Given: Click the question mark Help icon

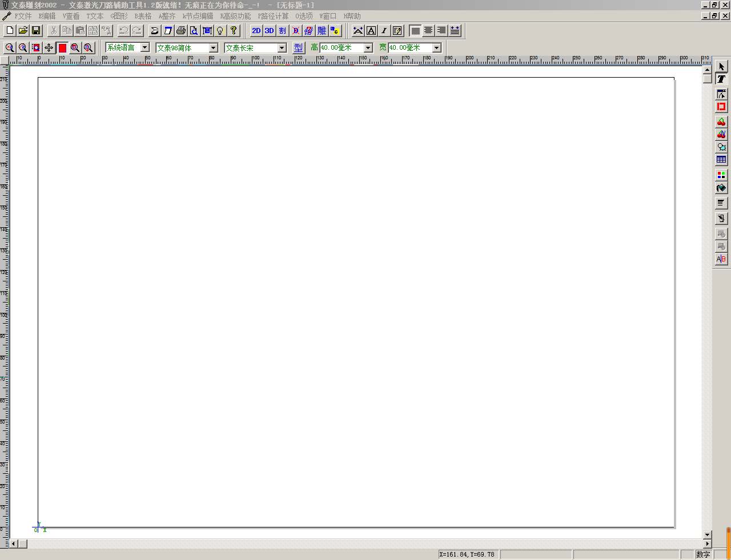Looking at the screenshot, I should tap(234, 30).
